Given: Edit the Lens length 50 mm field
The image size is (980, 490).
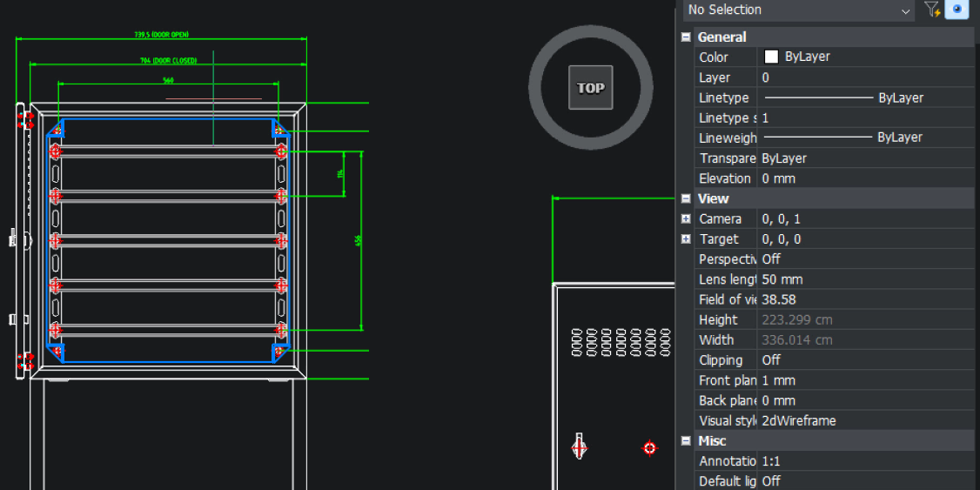Looking at the screenshot, I should (x=866, y=279).
